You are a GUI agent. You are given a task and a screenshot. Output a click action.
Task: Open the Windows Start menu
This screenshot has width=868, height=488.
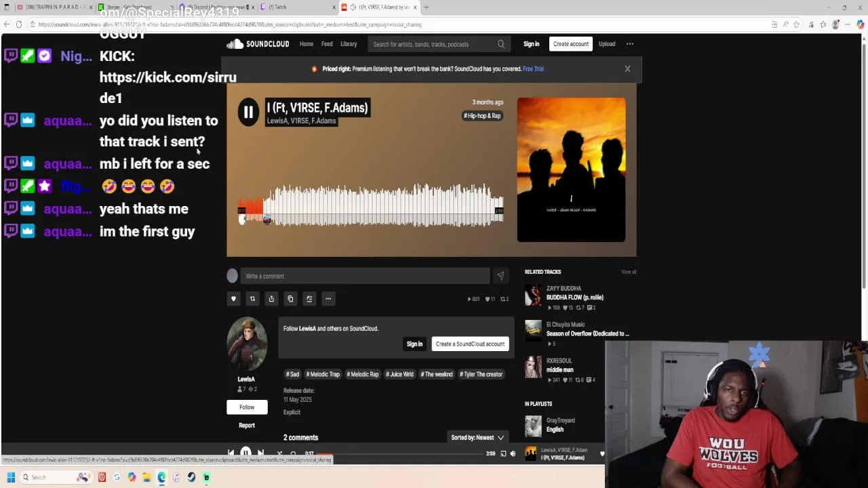[11, 477]
